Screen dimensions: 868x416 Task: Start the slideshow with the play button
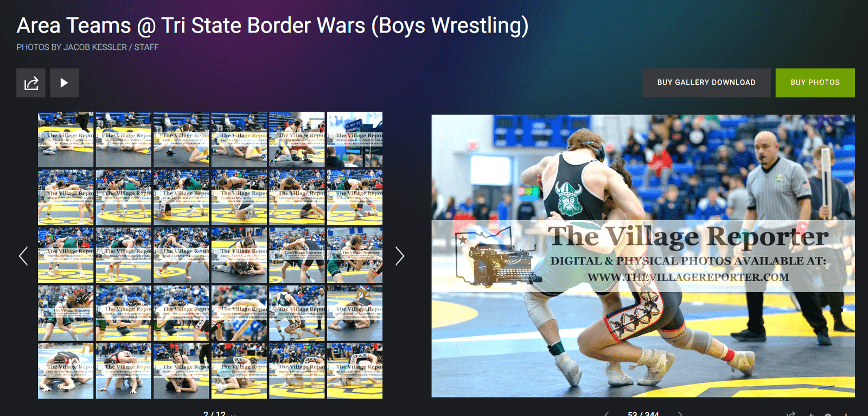click(65, 83)
